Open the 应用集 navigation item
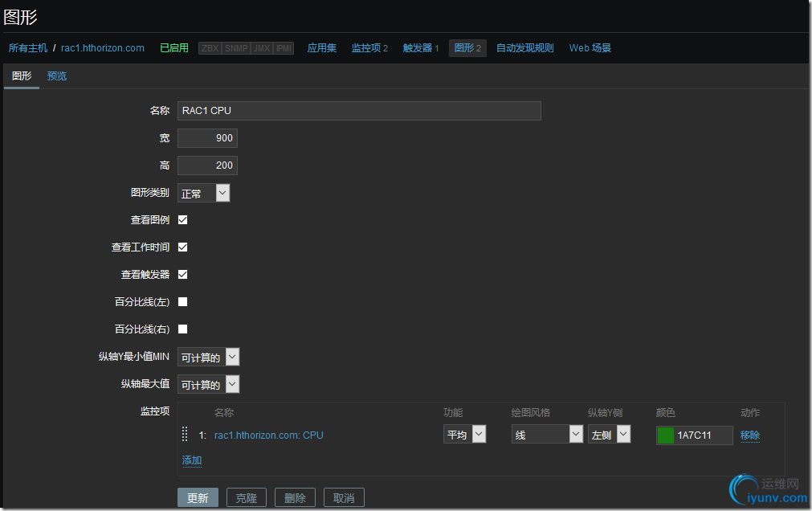812x511 pixels. [x=321, y=48]
